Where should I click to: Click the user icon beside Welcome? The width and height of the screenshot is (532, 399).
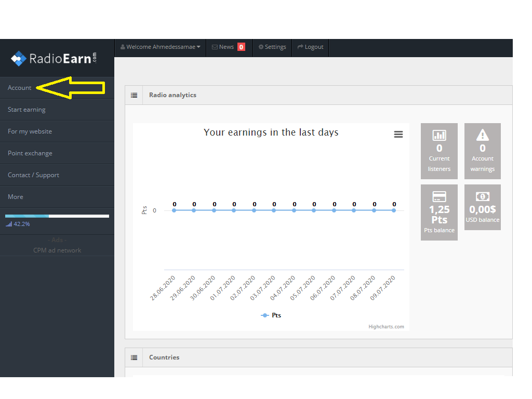point(123,47)
